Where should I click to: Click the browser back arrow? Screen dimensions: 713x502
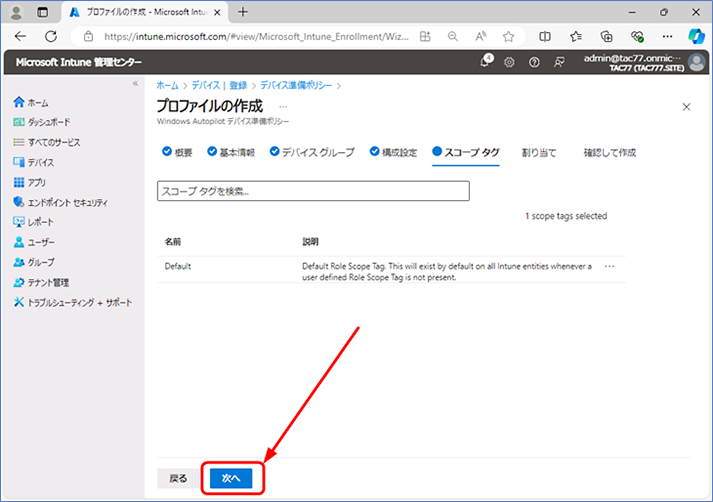point(20,36)
